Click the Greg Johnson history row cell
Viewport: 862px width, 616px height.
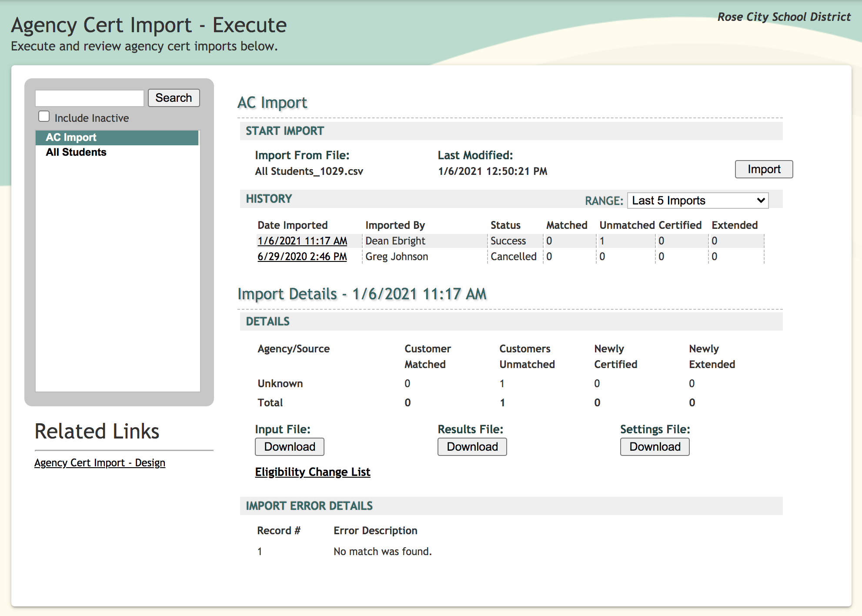pos(397,257)
